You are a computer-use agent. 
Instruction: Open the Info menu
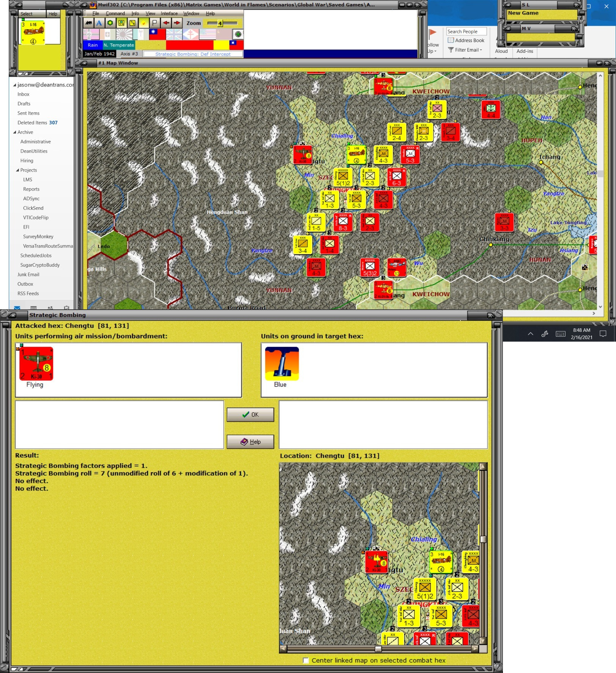pyautogui.click(x=135, y=14)
